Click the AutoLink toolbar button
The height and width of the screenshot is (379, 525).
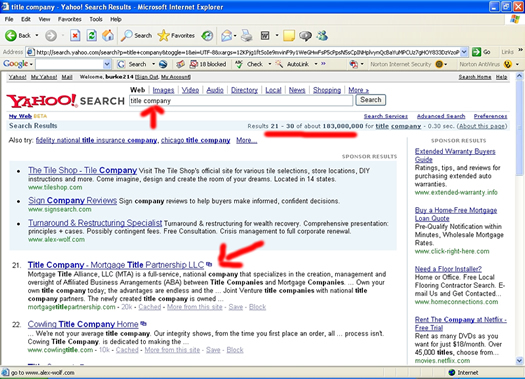tap(292, 64)
